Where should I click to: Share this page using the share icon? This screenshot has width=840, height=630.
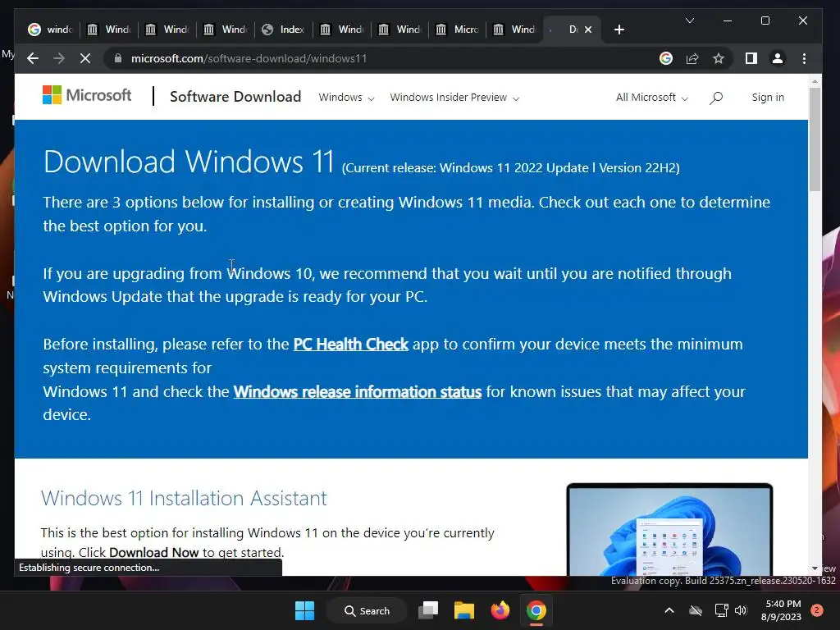point(692,58)
